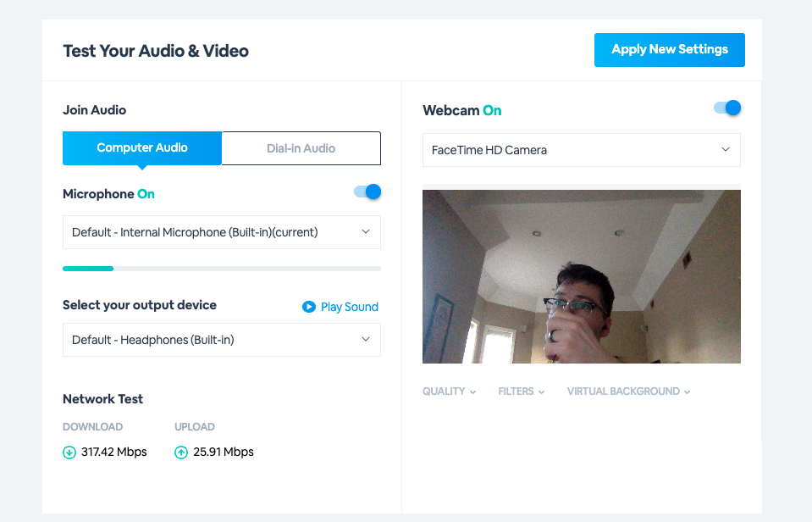Open the Virtual Background options

click(627, 391)
